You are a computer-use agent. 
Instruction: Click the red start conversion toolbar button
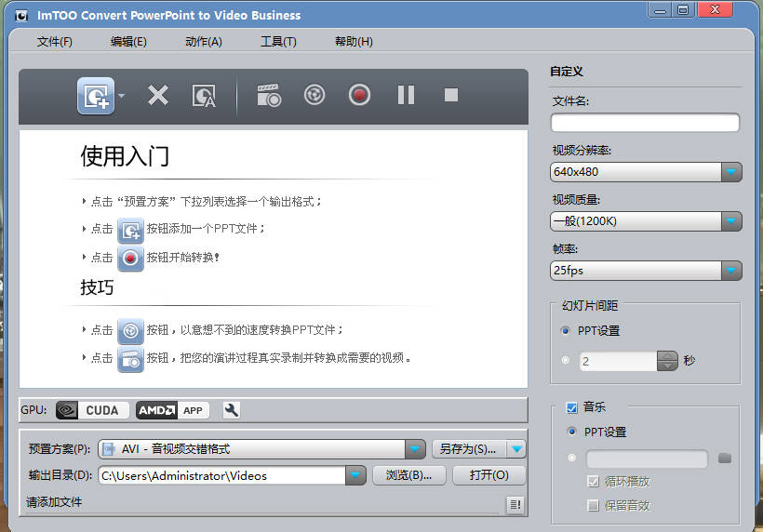pyautogui.click(x=359, y=95)
